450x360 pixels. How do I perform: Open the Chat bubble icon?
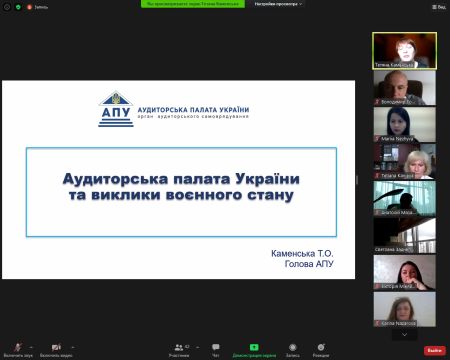click(x=216, y=347)
